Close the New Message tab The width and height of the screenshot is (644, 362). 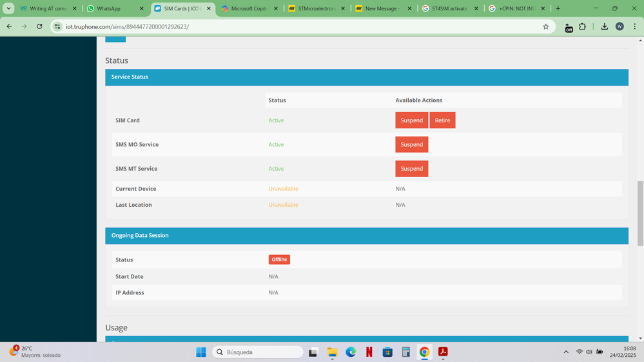(409, 8)
